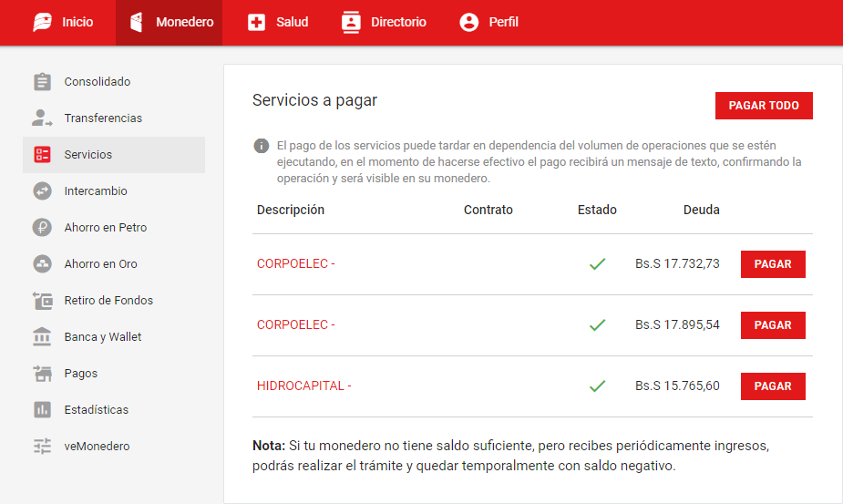
Task: Click the green checkmark for CORPOELEC 17.732,73
Action: click(x=597, y=264)
